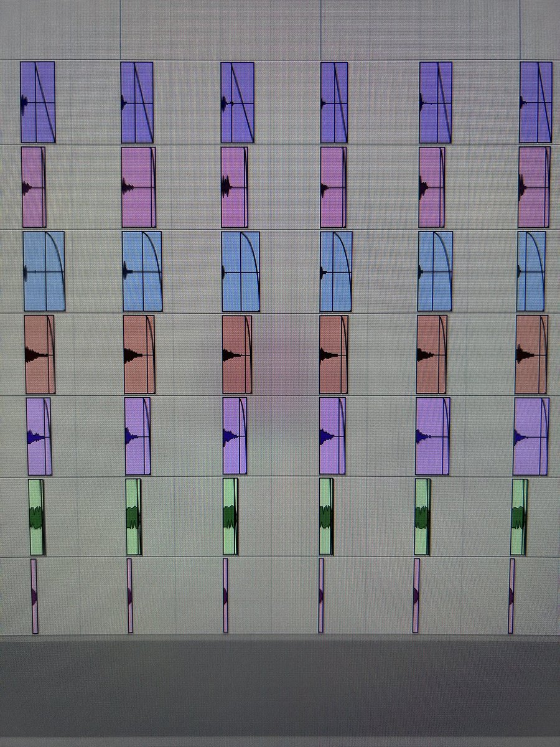Select third clip on green track
Viewport: 560px width, 747px height.
[x=231, y=517]
